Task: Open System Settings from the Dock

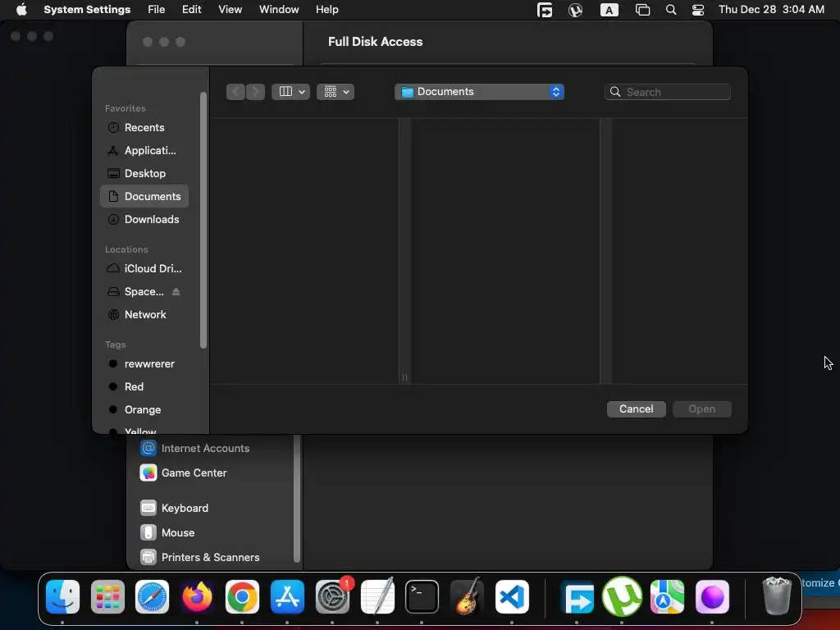Action: tap(332, 597)
